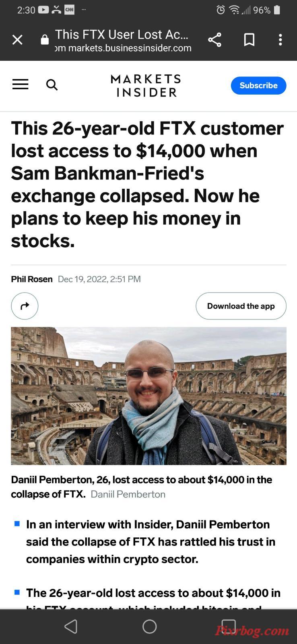Bookmark this page with bookmark icon
297x644 pixels.
249,40
